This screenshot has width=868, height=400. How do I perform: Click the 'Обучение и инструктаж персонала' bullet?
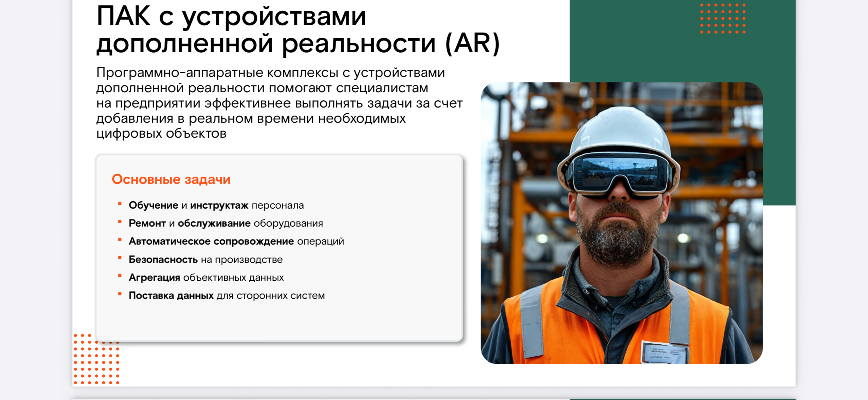[x=216, y=205]
